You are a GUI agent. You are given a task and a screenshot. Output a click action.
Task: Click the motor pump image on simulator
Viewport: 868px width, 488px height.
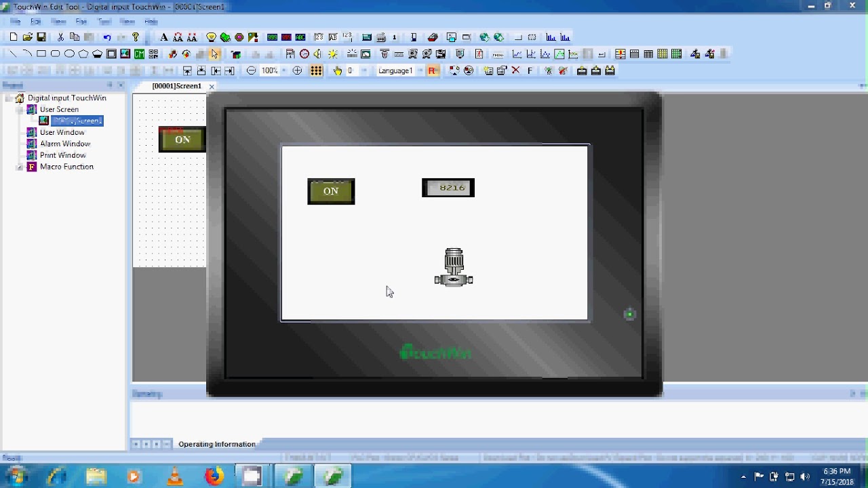[454, 267]
